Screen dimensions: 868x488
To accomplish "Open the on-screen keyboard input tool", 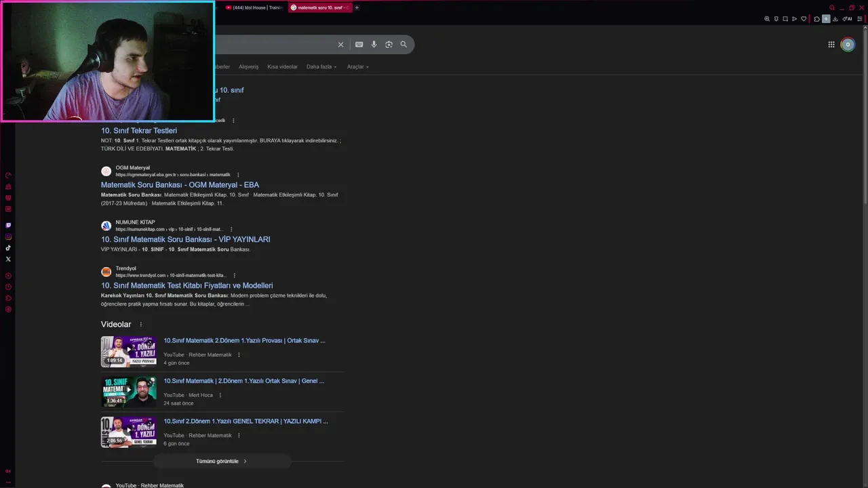I will tap(359, 45).
